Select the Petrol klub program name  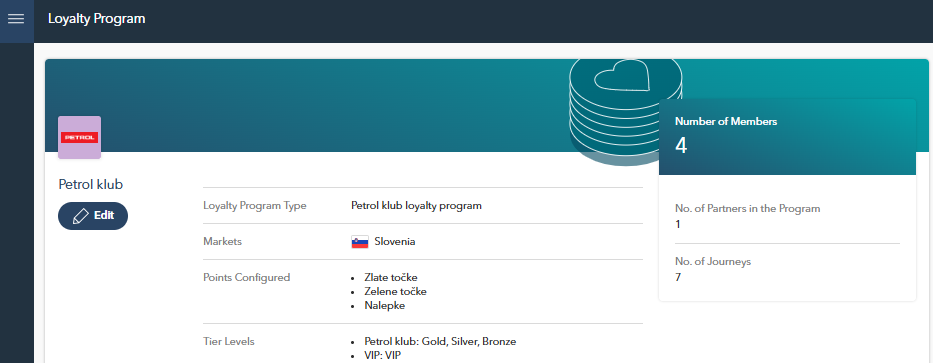tap(90, 184)
